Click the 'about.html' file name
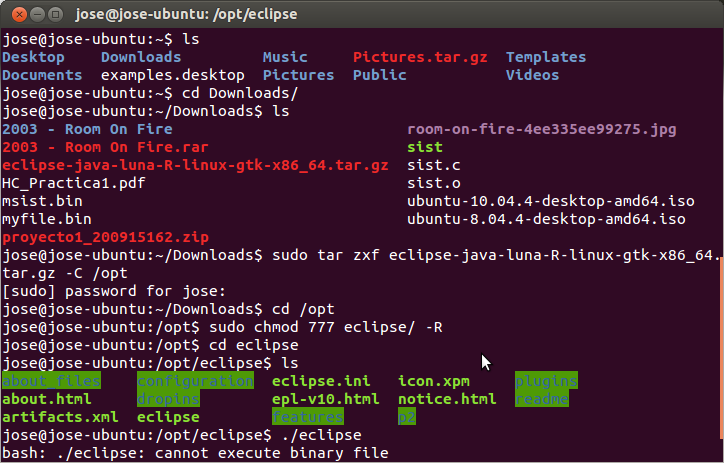 [x=47, y=399]
